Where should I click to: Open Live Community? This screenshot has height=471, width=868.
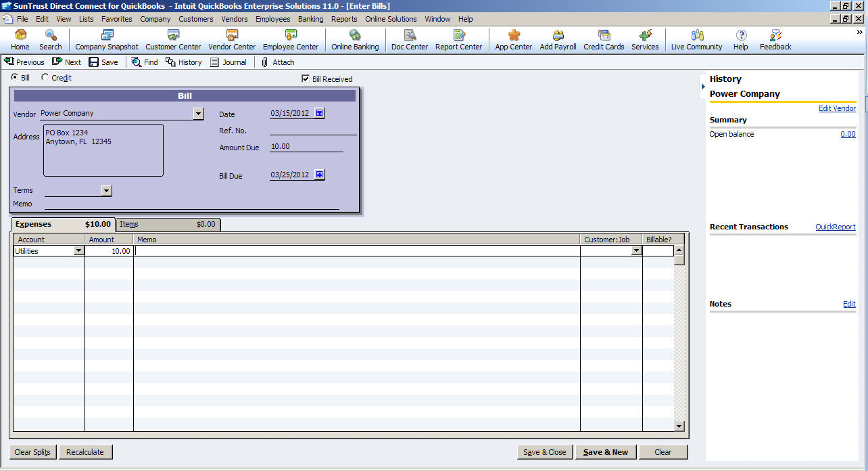point(697,40)
